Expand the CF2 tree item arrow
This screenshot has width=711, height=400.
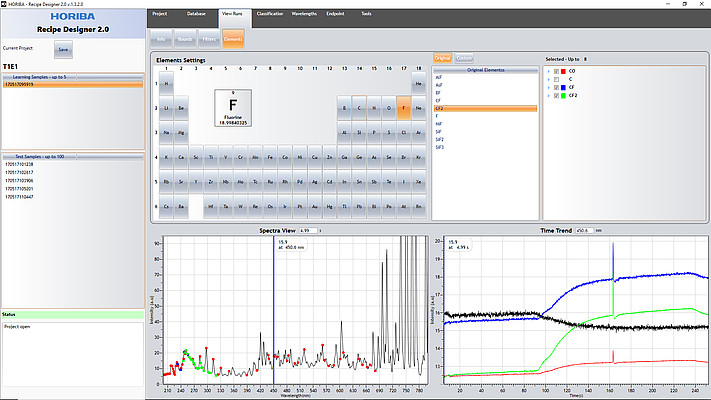[547, 96]
